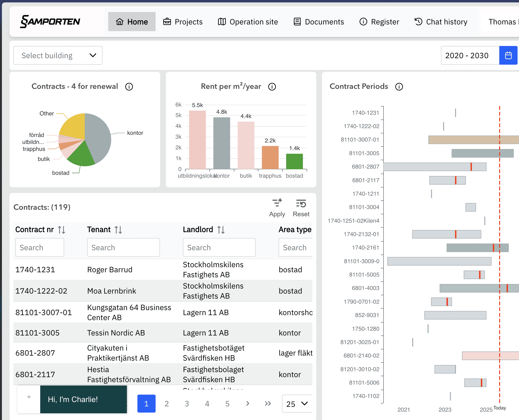Image resolution: width=519 pixels, height=420 pixels.
Task: Switch to Chat history tab
Action: tap(441, 22)
